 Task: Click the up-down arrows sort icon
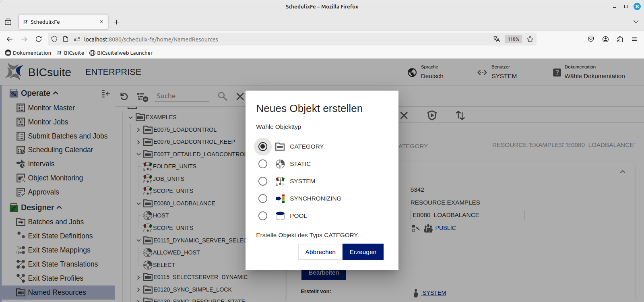(460, 116)
